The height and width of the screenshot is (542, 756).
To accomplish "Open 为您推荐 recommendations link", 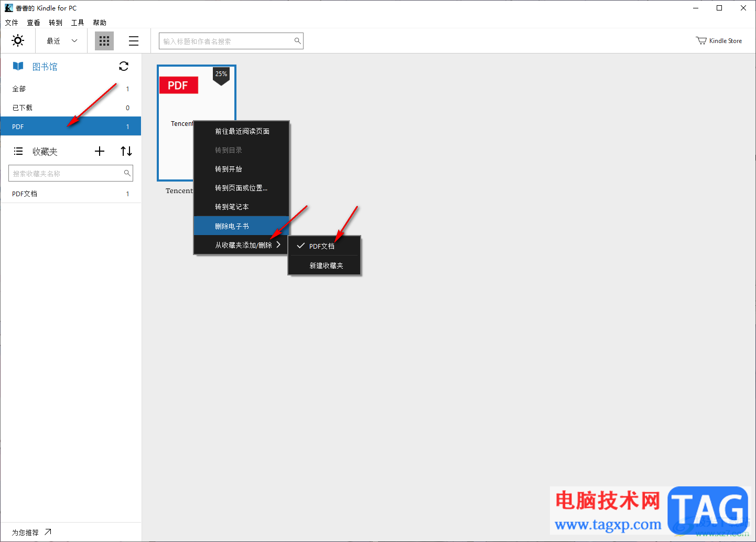I will [31, 532].
